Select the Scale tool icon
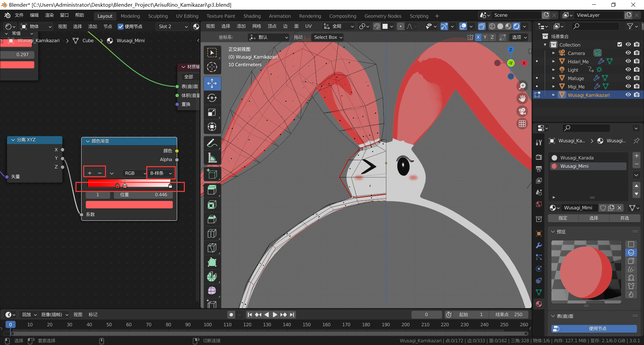 tap(212, 112)
